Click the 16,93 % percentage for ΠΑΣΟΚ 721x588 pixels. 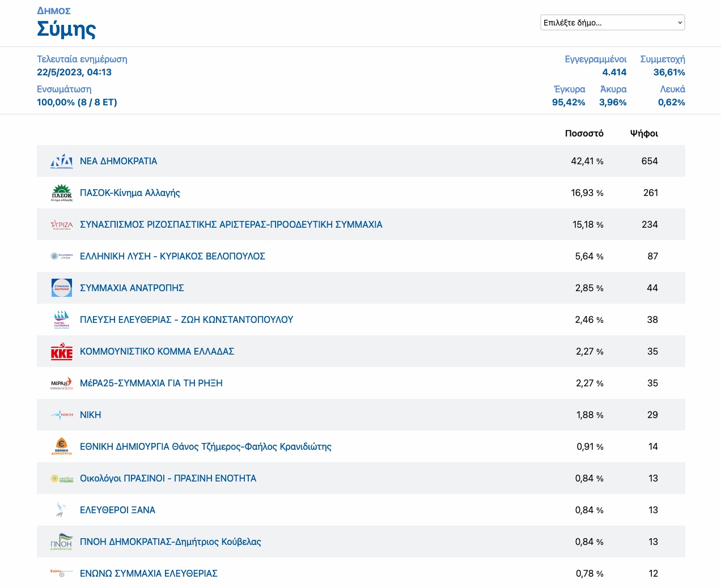coord(587,193)
